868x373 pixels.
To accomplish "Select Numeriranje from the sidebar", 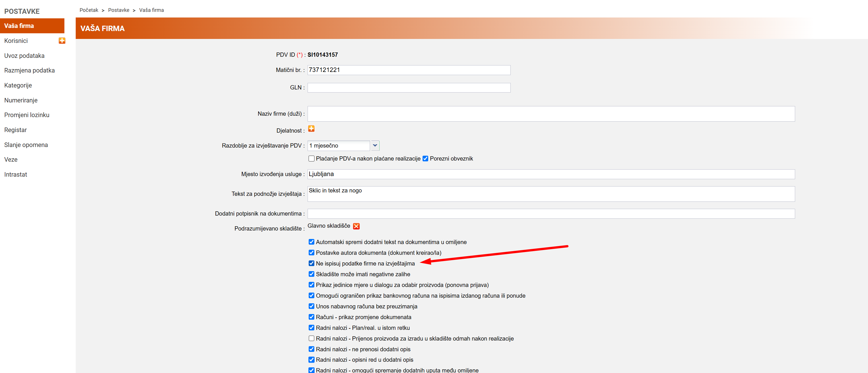I will click(21, 100).
